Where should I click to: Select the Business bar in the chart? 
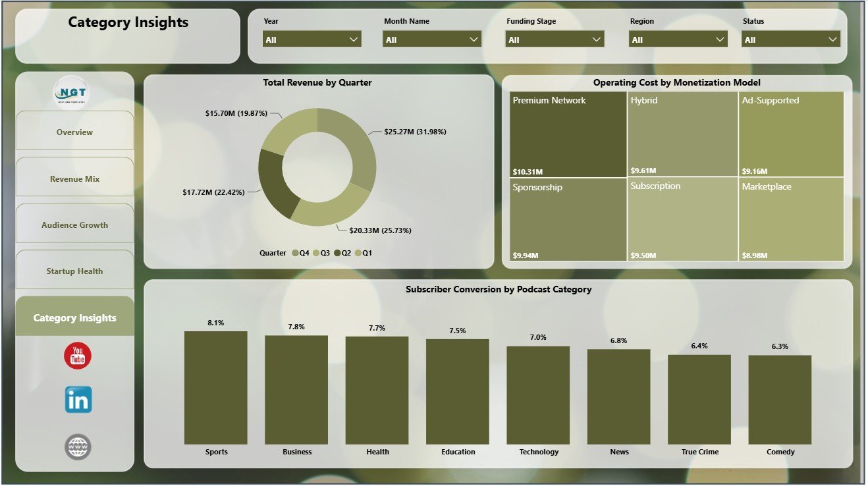tap(296, 390)
